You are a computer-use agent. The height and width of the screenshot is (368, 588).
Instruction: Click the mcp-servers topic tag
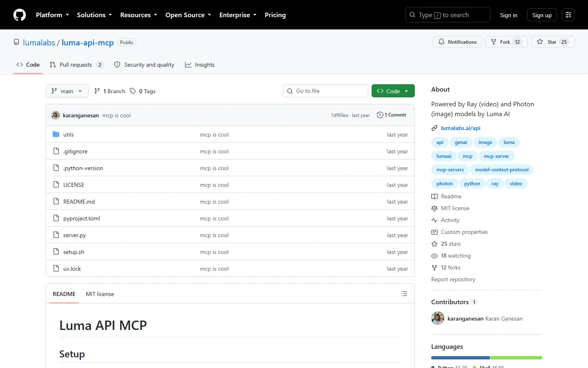[450, 170]
